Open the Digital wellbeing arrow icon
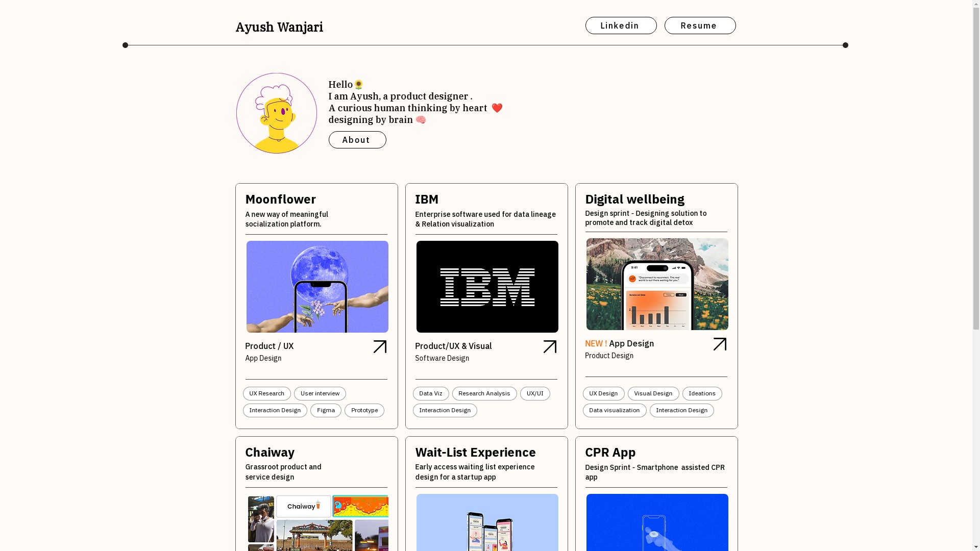The image size is (980, 551). tap(720, 344)
